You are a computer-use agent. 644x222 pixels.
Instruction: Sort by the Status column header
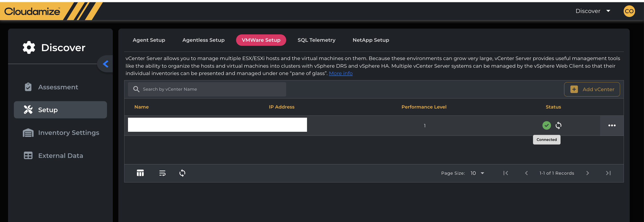(x=553, y=107)
